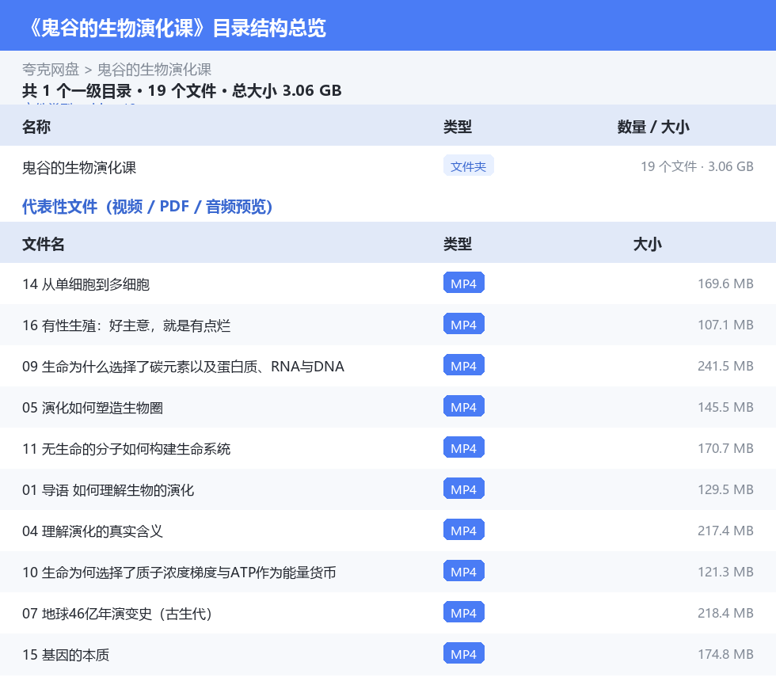Open the folder row 鬼谷的生物演化课
This screenshot has width=776, height=700.
pos(388,166)
